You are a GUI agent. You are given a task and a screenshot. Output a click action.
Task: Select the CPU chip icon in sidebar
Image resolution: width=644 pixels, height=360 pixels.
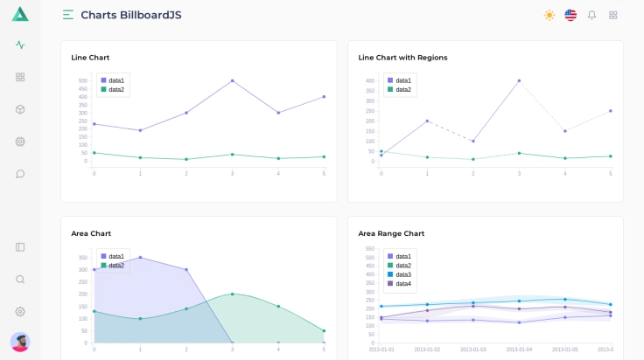20,142
